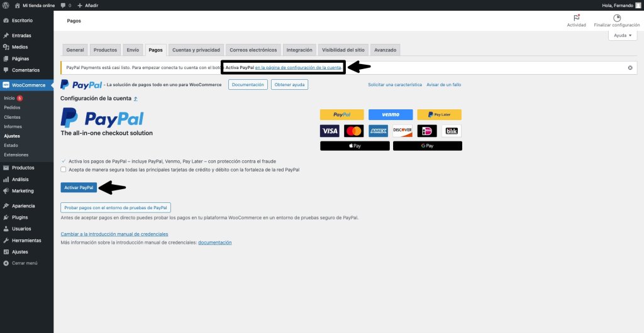Switch to the General tab
This screenshot has height=333, width=644.
[x=75, y=50]
